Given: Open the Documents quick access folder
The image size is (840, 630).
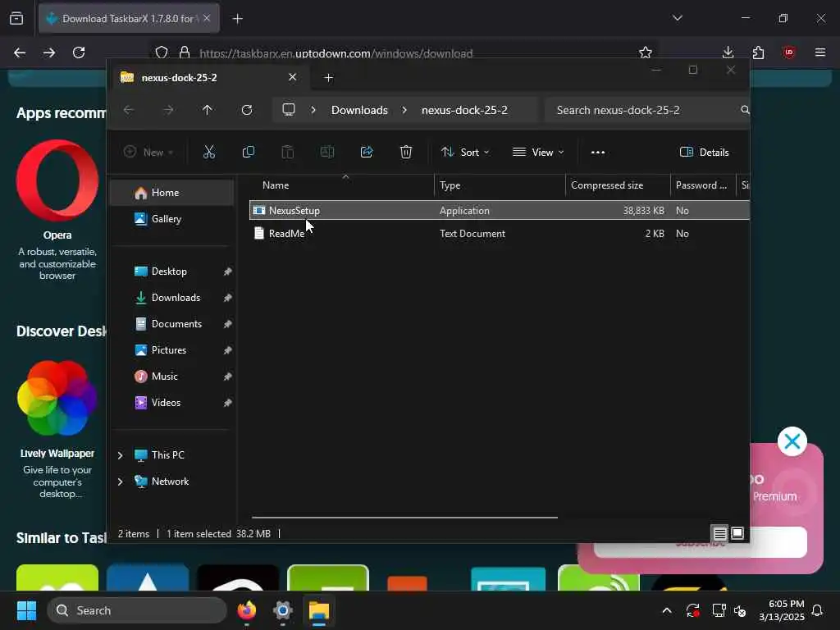Looking at the screenshot, I should [171, 323].
